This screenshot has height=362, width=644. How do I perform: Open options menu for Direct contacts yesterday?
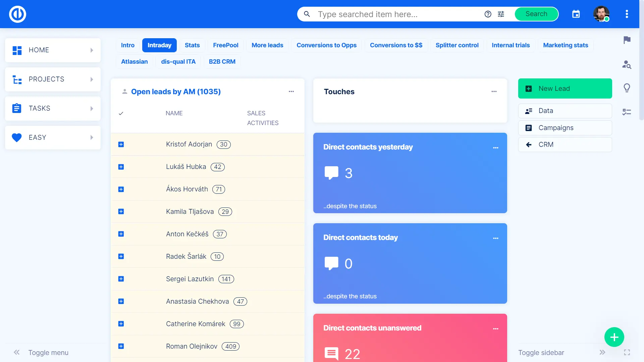[x=495, y=148]
